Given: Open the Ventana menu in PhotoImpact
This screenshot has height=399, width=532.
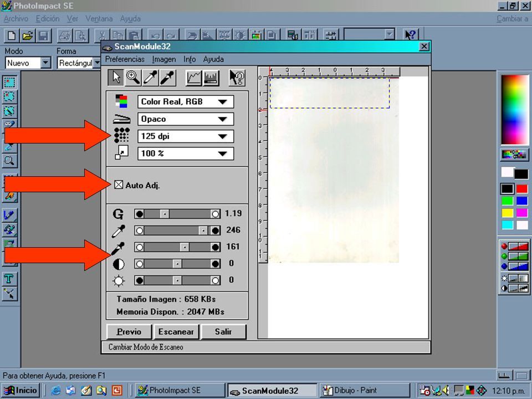Looking at the screenshot, I should [99, 19].
